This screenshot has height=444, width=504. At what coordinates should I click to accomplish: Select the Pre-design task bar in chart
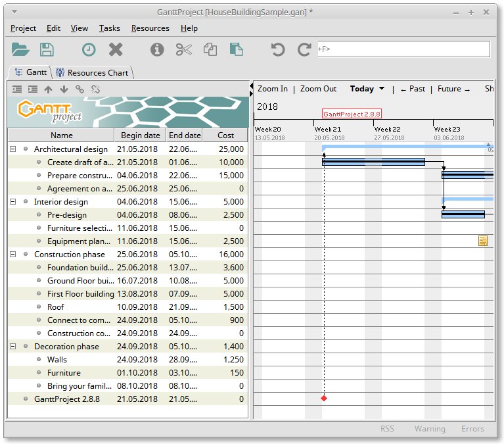tap(463, 214)
